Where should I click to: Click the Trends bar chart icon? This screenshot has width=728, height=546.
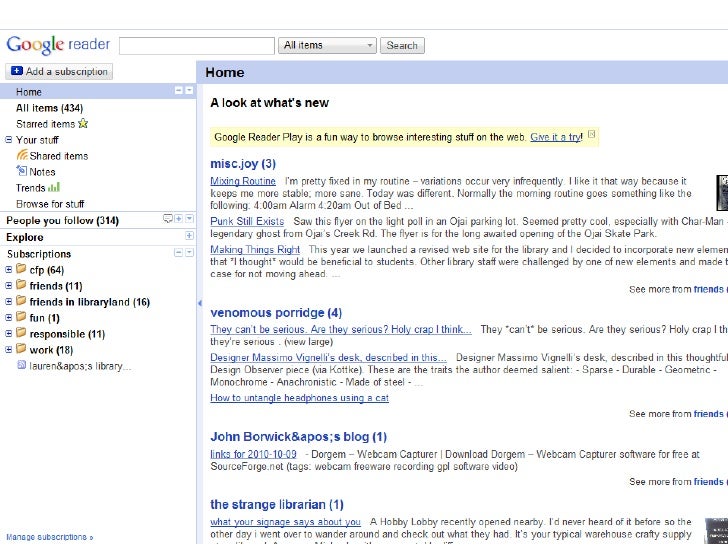coord(54,187)
